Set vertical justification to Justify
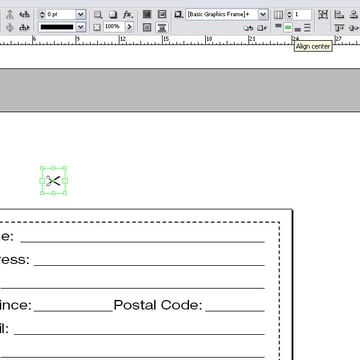The height and width of the screenshot is (360, 360). click(x=307, y=28)
